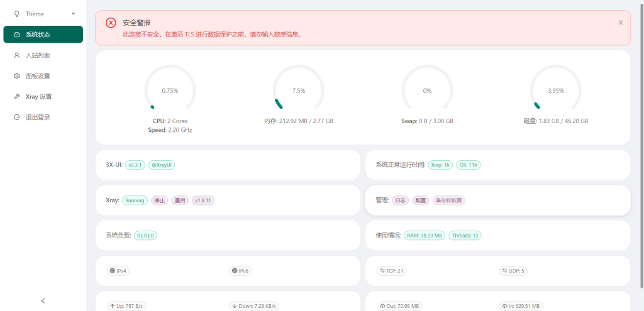Open 备份和恢复 backup and restore
Viewport: 644px width, 311px height.
pyautogui.click(x=448, y=200)
